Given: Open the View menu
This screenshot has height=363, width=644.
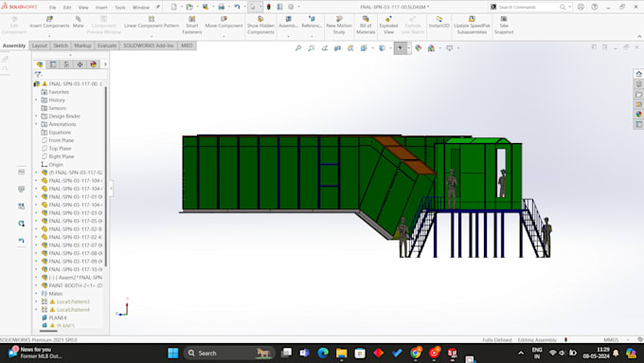Looking at the screenshot, I should (83, 8).
